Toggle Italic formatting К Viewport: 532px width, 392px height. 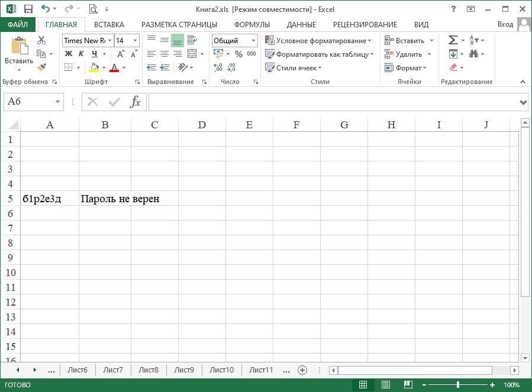click(81, 54)
